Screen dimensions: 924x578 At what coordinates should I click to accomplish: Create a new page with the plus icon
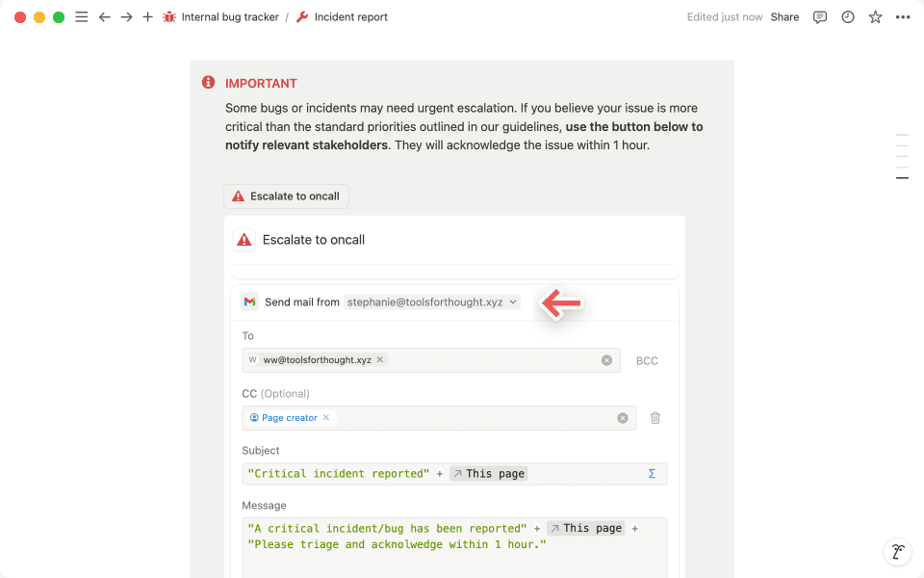146,16
